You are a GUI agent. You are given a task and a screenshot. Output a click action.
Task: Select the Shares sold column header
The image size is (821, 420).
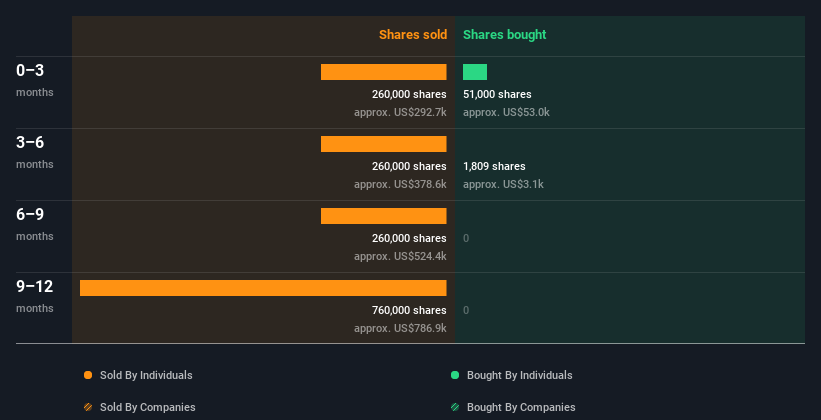[x=412, y=35]
